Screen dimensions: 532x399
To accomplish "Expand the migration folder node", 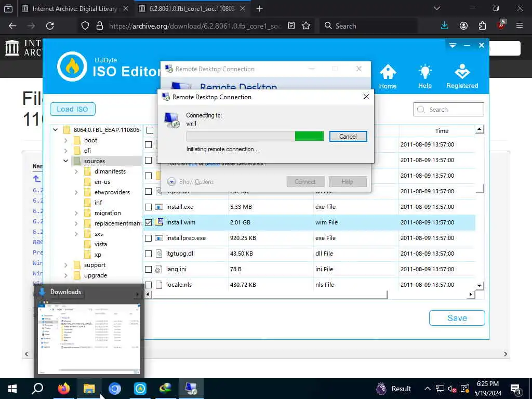I will tap(76, 213).
